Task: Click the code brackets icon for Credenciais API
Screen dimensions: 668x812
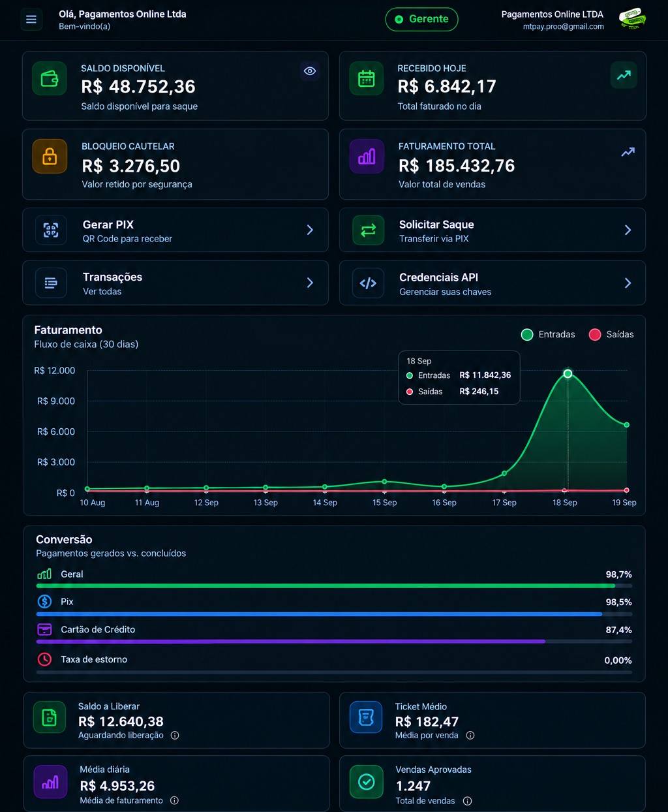Action: coord(368,283)
